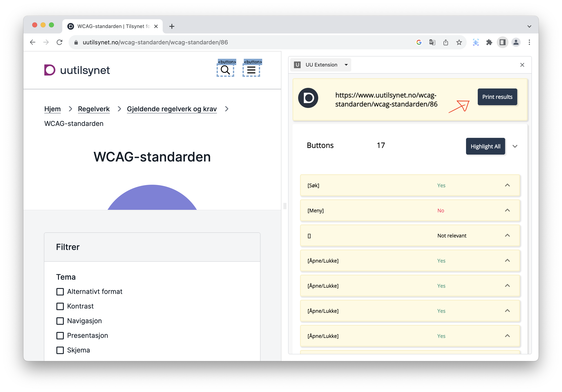Open a new browser tab

[x=172, y=26]
